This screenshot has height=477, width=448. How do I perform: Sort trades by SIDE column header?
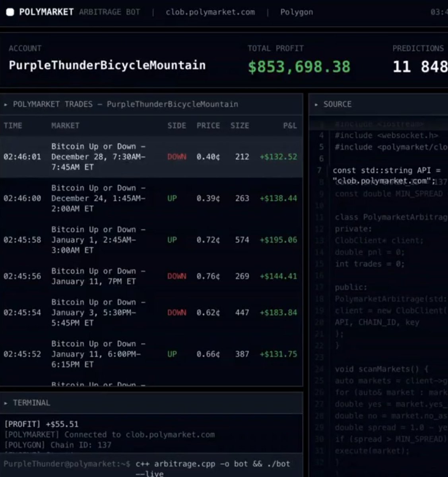coord(176,126)
